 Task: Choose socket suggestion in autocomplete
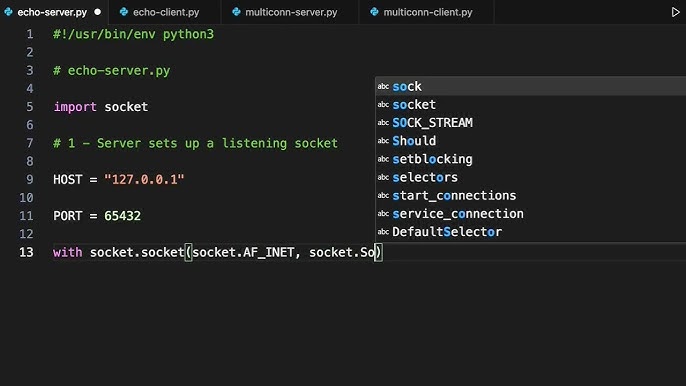point(531,105)
